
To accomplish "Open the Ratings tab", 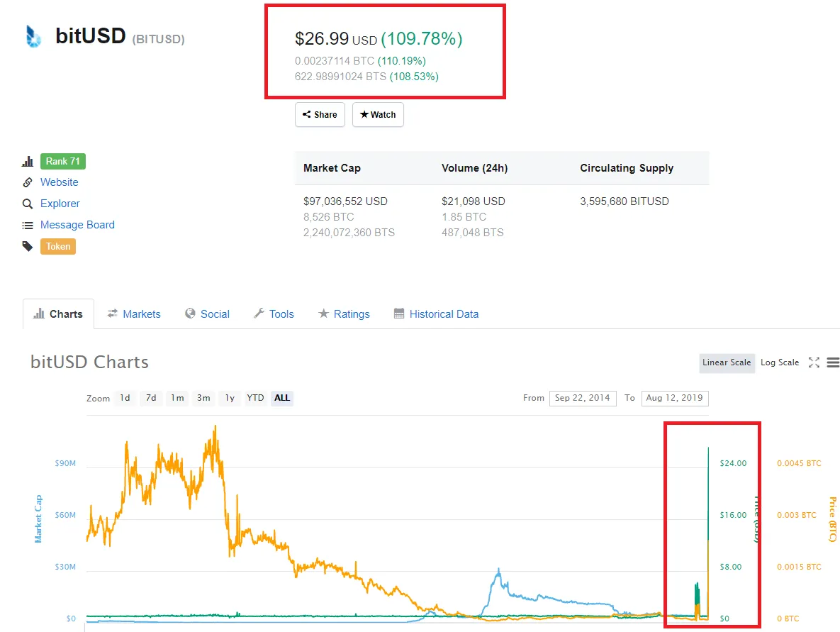I will [344, 314].
